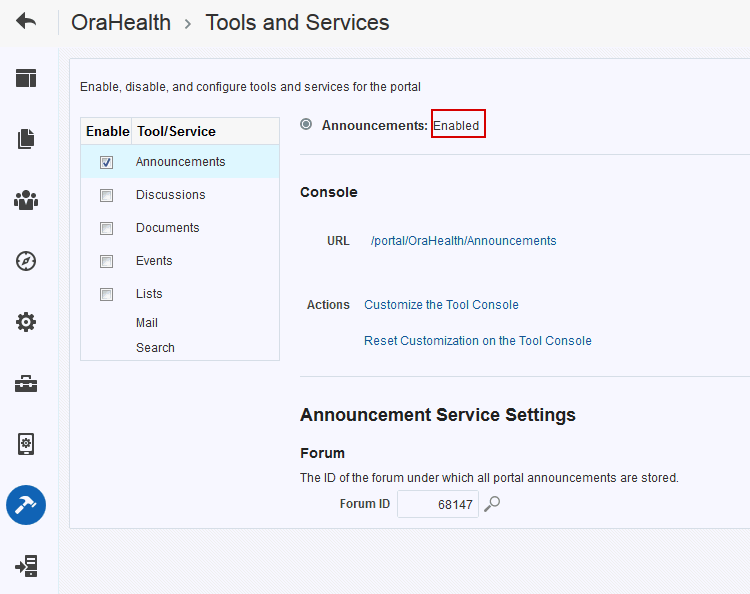Open the members group icon

coord(26,200)
